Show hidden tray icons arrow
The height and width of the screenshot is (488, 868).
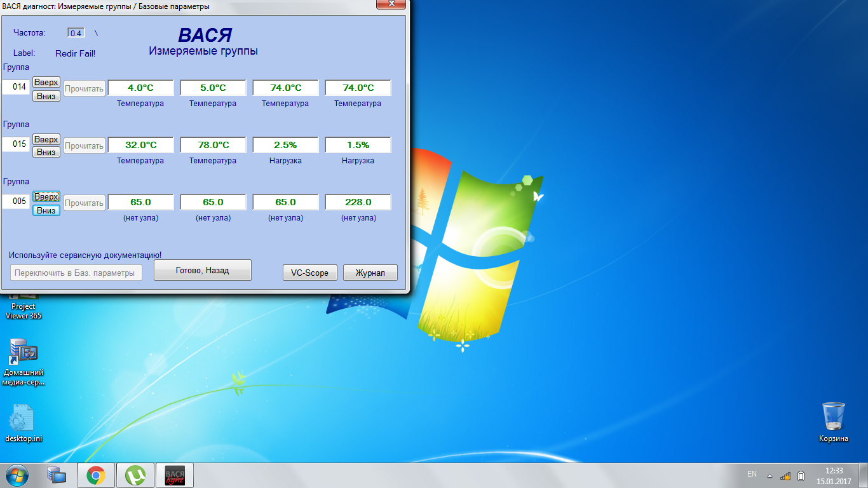click(770, 475)
